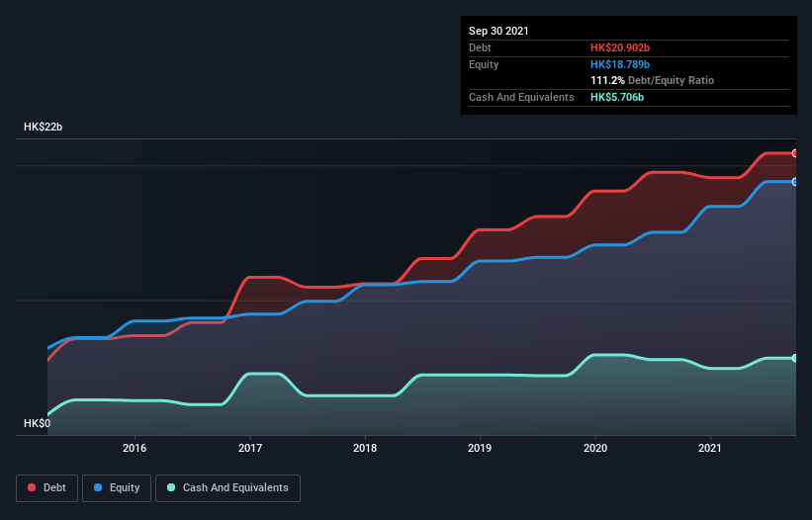The width and height of the screenshot is (812, 520).
Task: Click the Sep 30 2021 tooltip date
Action: pyautogui.click(x=498, y=31)
